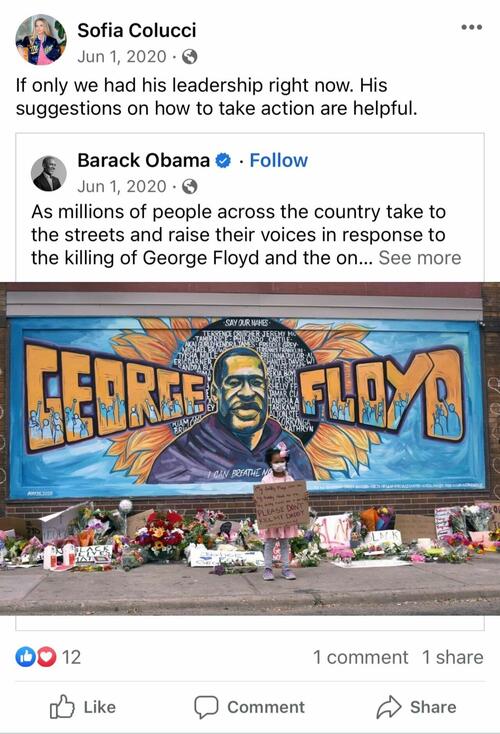View who shared via 1 share
This screenshot has height=734, width=500.
tap(453, 657)
